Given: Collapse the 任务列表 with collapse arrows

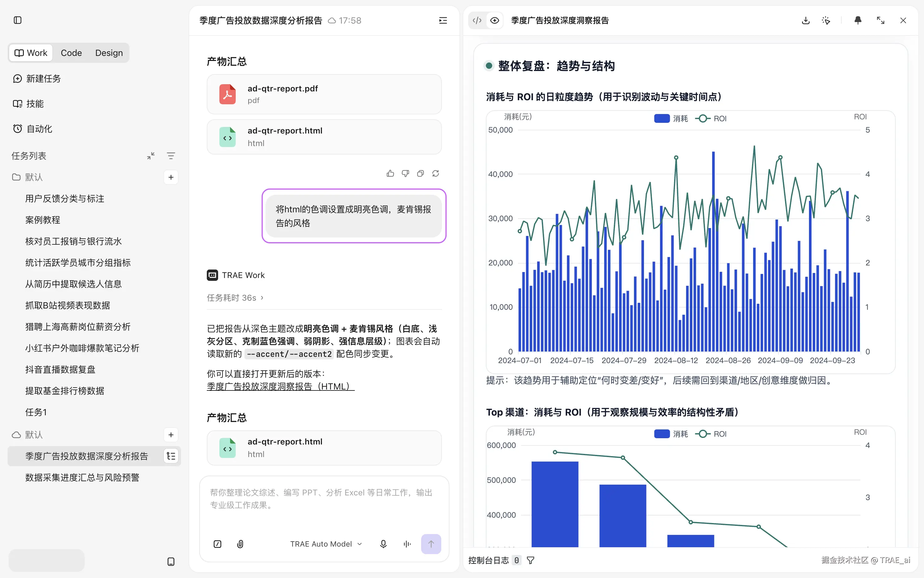Looking at the screenshot, I should coord(151,155).
